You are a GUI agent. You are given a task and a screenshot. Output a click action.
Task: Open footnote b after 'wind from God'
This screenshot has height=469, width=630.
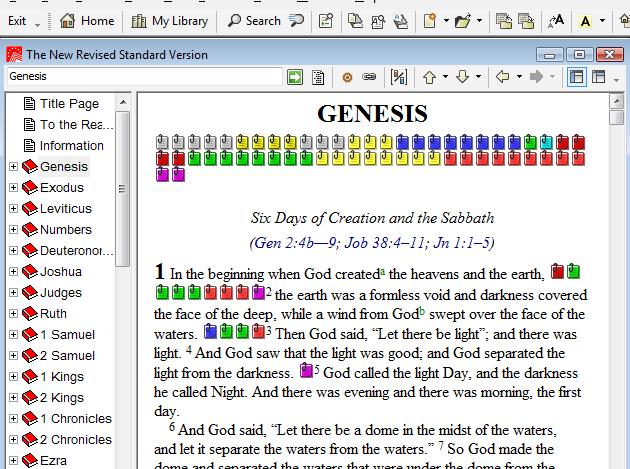[x=421, y=311]
